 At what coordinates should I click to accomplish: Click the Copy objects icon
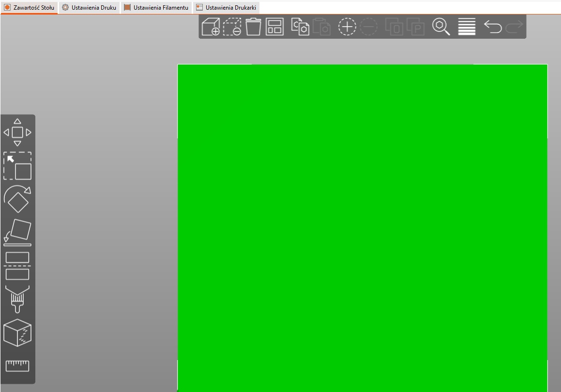click(x=300, y=27)
